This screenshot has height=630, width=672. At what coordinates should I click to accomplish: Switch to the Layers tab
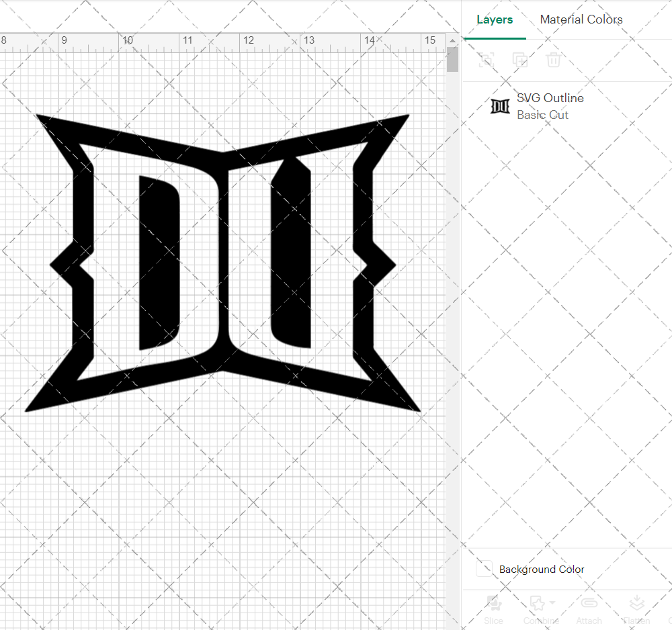click(x=495, y=19)
